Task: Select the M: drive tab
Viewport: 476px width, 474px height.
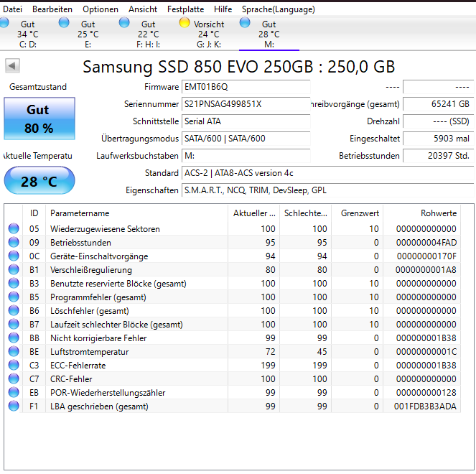Action: (x=269, y=34)
